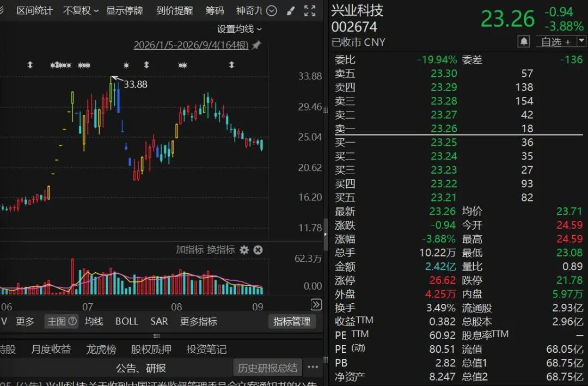588x386 pixels.
Task: Toggle 神奇九 indicator
Action: (x=249, y=10)
